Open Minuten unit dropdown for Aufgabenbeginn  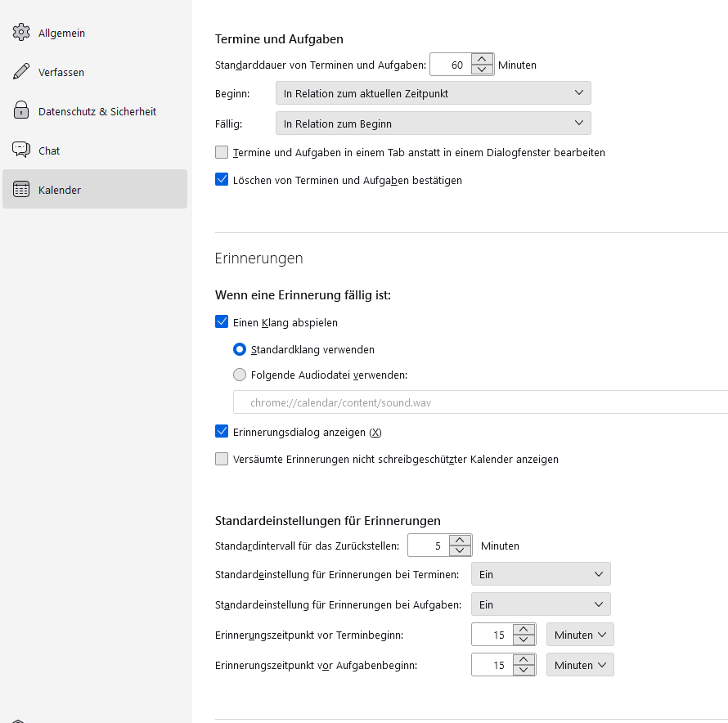(580, 665)
